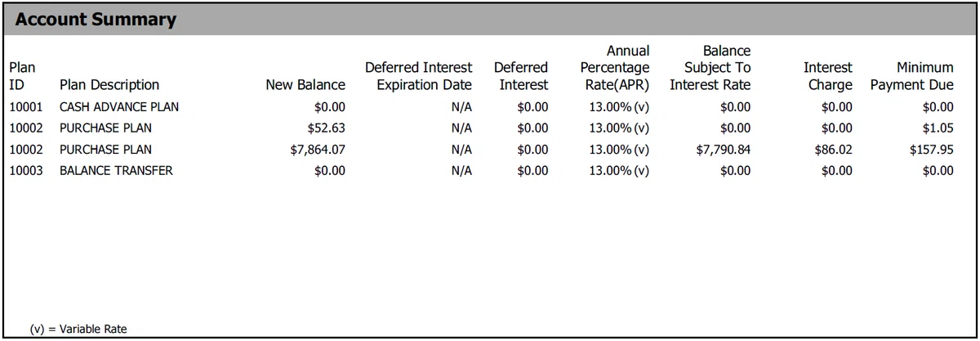Click the Annual Percentage Rate(APR) header

pos(615,68)
